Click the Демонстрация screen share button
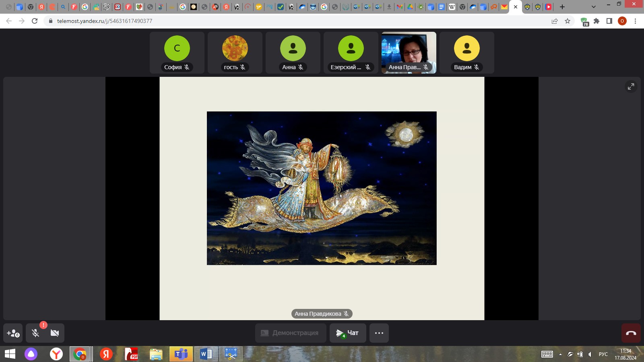644x362 pixels. pyautogui.click(x=291, y=333)
